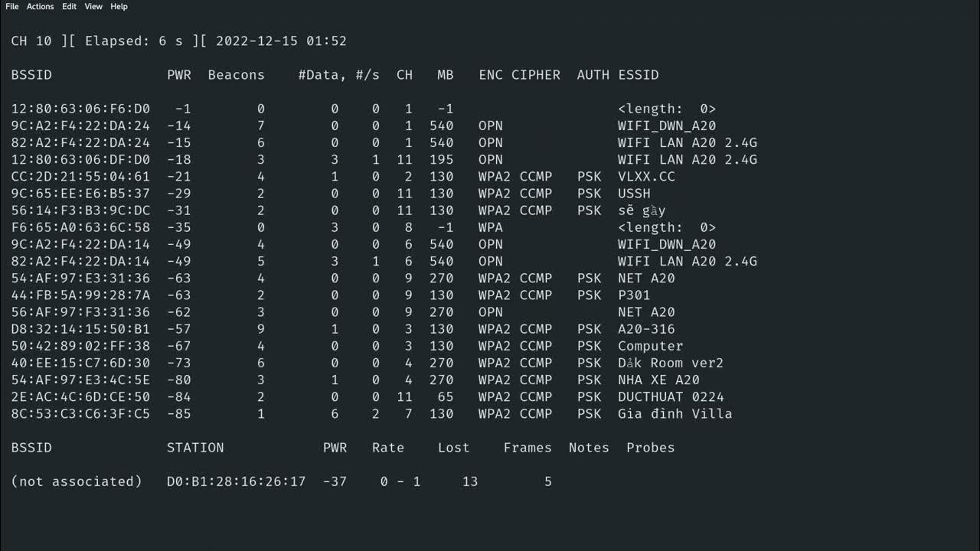Viewport: 980px width, 551px height.
Task: Click the Beacons column header
Action: (x=236, y=75)
